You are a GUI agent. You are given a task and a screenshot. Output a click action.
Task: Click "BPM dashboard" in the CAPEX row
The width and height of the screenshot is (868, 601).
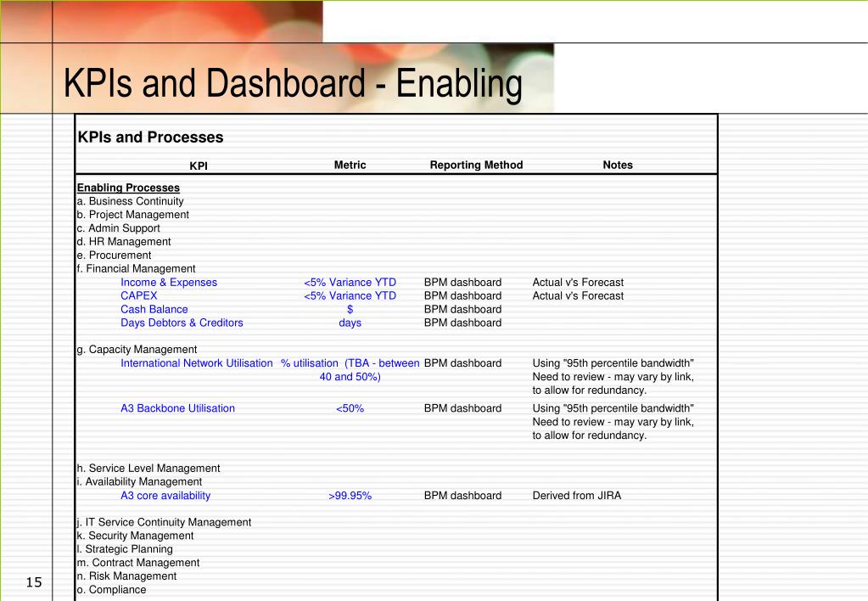(x=462, y=295)
